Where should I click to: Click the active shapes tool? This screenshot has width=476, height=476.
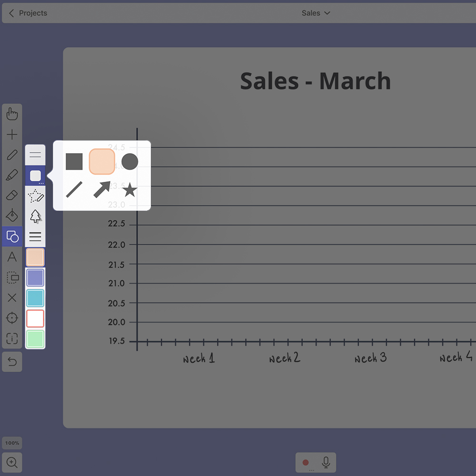12,236
